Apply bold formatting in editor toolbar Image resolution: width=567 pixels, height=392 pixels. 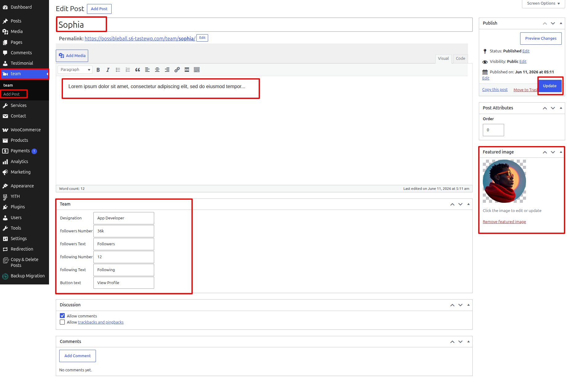98,70
